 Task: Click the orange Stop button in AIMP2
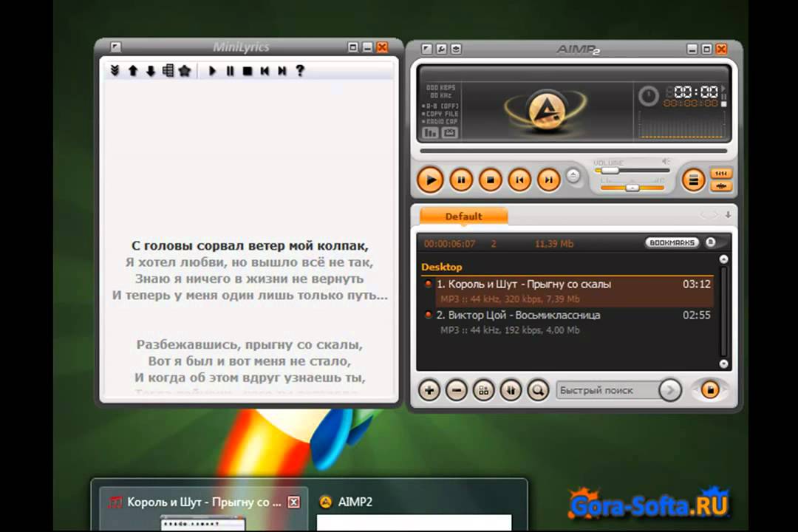(x=491, y=180)
